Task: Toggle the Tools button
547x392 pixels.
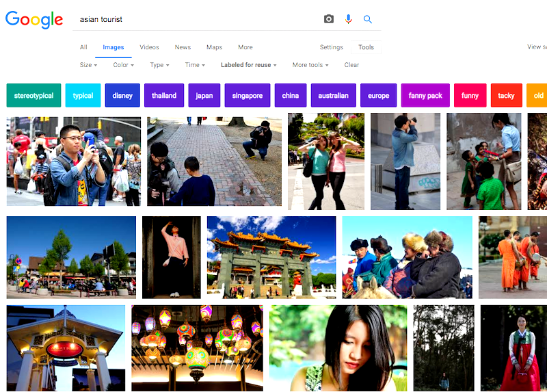Action: coord(366,47)
